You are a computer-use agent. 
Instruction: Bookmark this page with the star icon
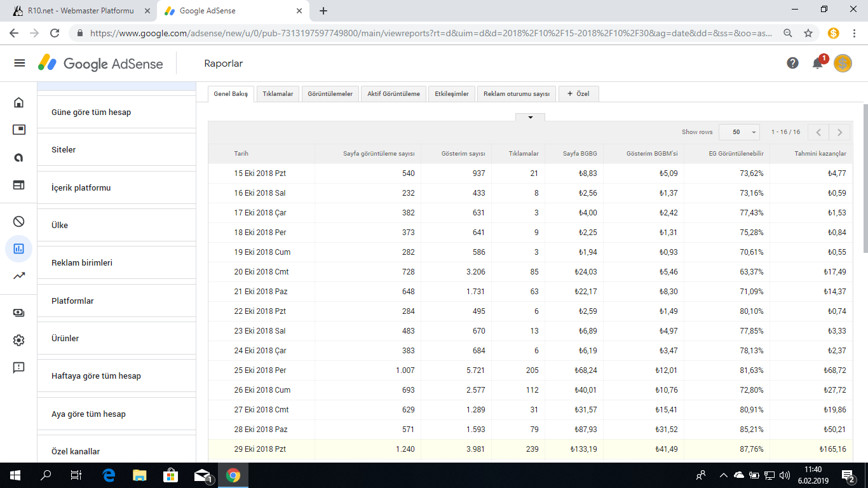pos(808,33)
